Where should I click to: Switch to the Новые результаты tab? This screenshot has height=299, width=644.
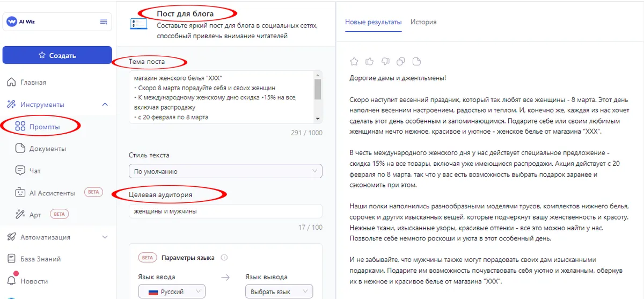pyautogui.click(x=373, y=22)
